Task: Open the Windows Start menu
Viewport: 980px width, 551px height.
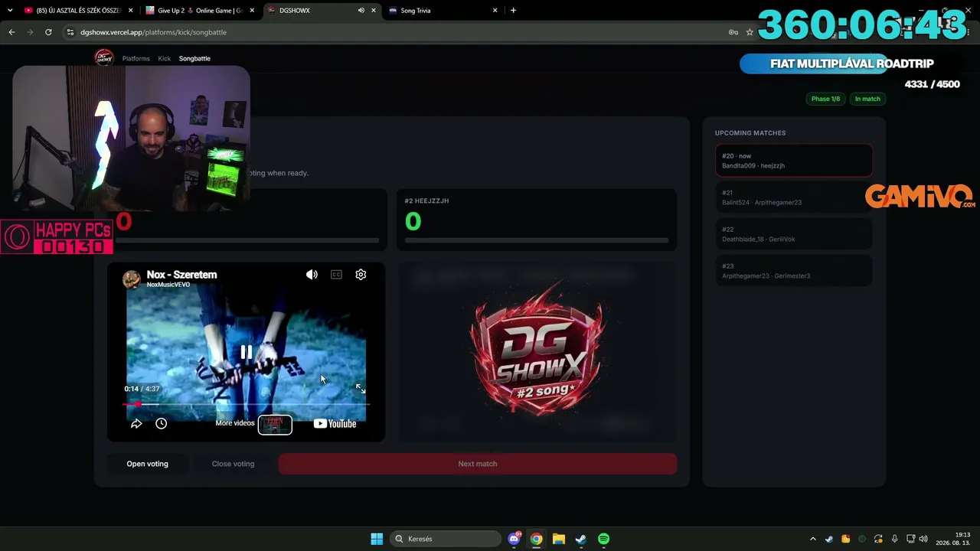Action: pos(377,539)
